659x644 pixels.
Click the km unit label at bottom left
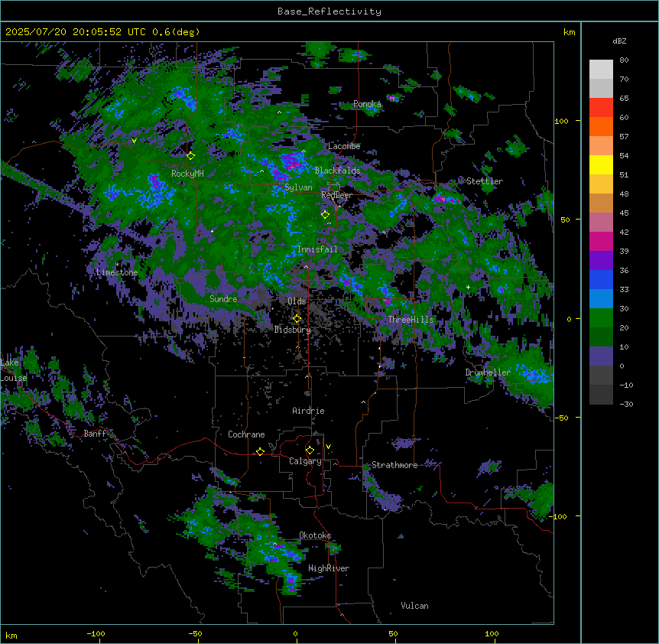coord(11,635)
